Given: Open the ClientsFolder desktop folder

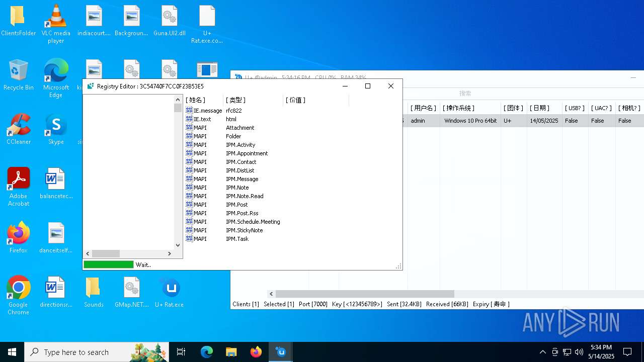Looking at the screenshot, I should tap(18, 21).
